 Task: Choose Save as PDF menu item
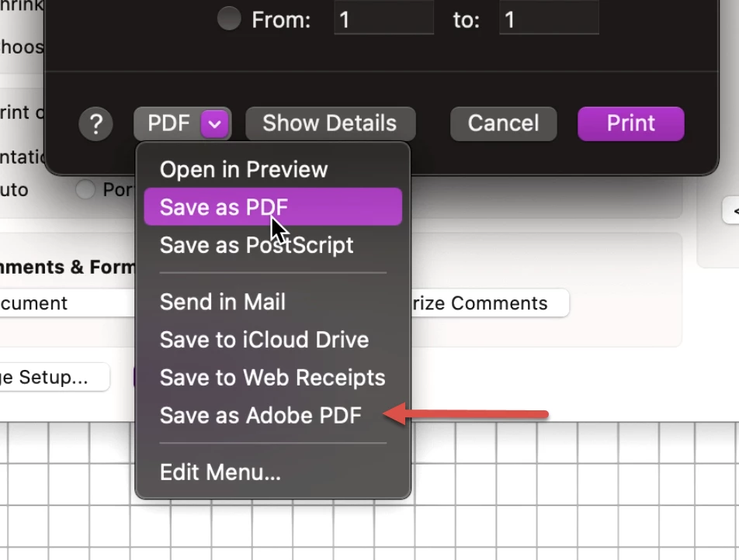coord(273,207)
